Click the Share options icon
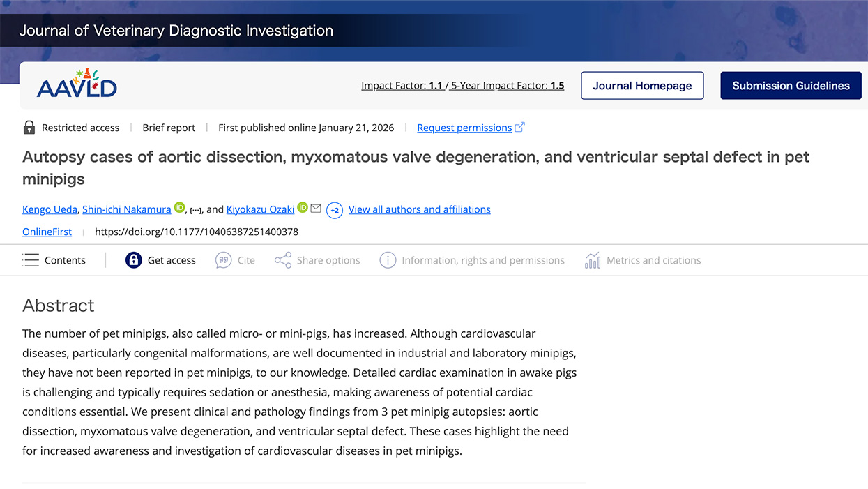This screenshot has width=868, height=489. pyautogui.click(x=282, y=260)
